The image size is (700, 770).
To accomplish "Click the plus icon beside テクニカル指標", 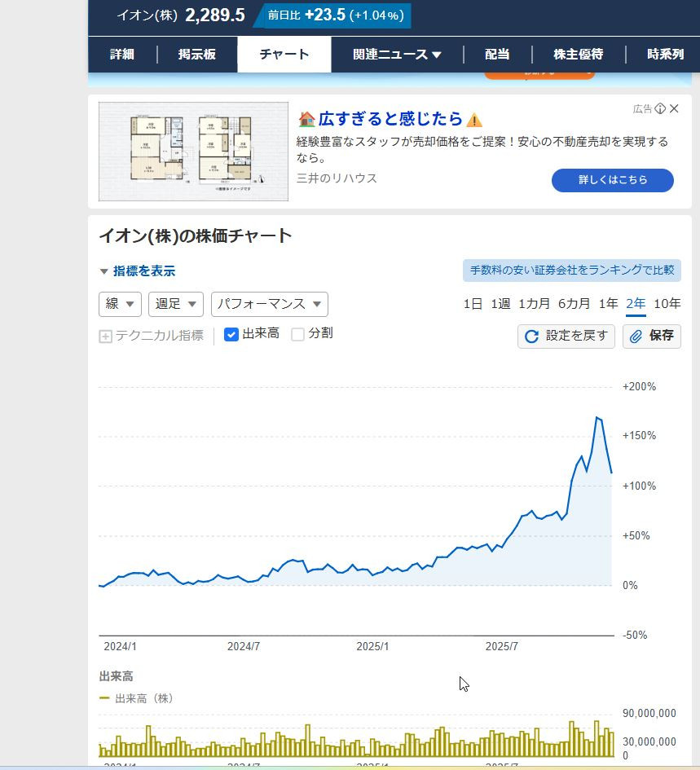I will coord(105,336).
